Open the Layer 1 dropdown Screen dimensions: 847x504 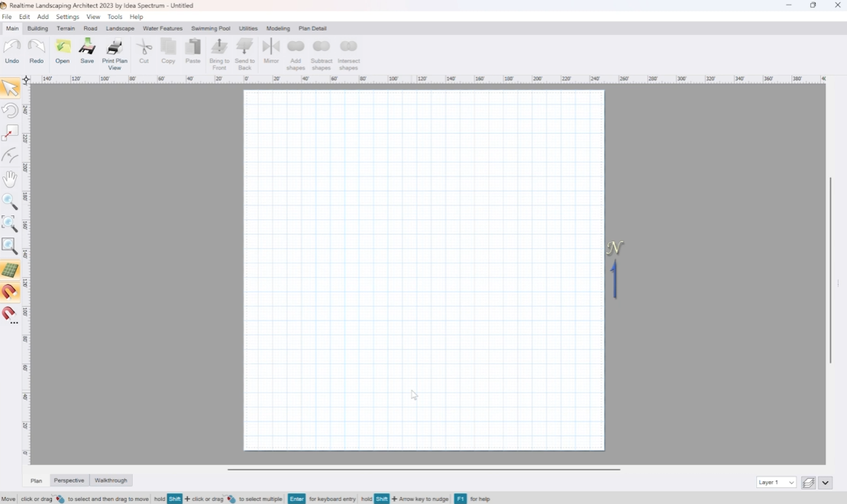776,483
